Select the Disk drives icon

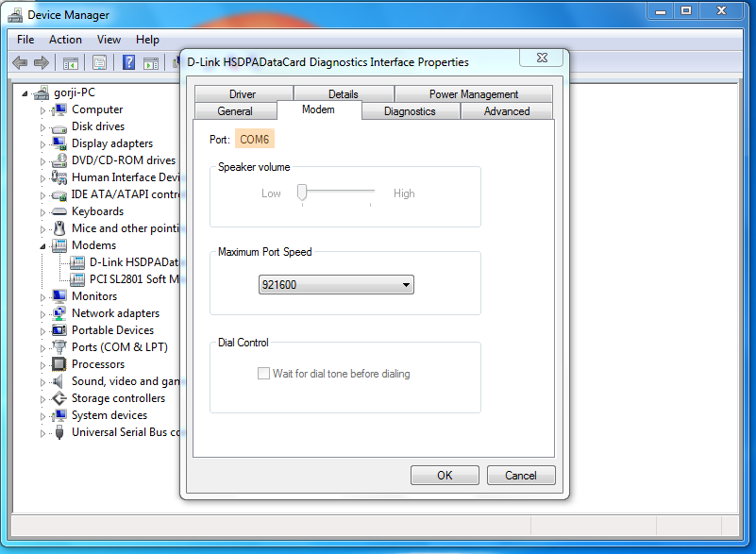pos(59,126)
